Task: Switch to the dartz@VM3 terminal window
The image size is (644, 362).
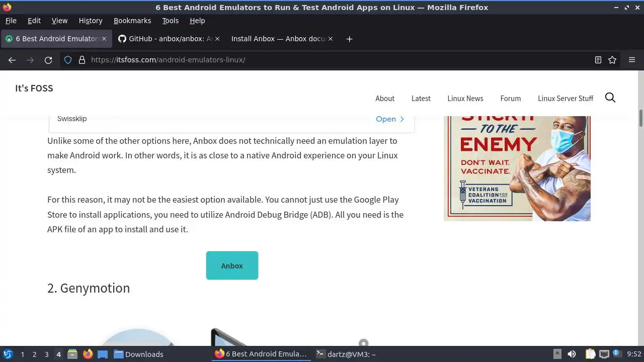Action: coord(346,354)
